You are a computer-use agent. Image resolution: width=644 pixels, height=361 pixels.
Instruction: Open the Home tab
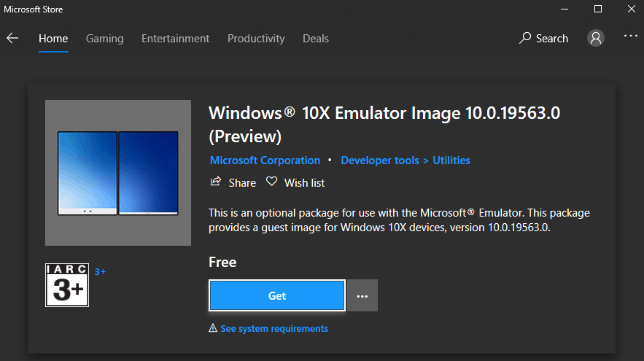pos(53,39)
